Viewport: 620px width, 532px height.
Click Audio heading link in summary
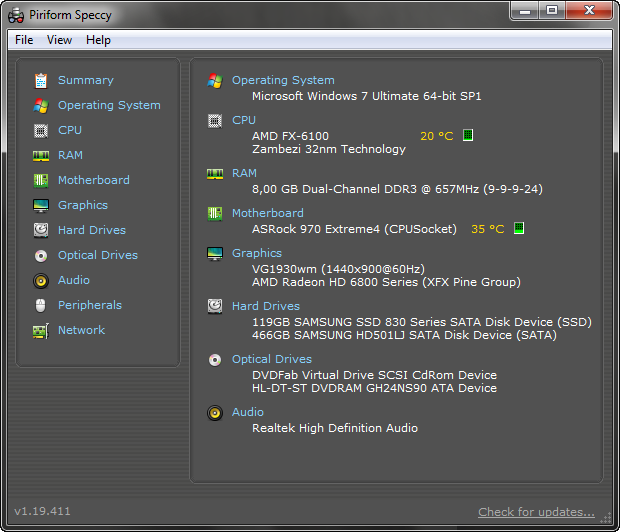tap(248, 412)
